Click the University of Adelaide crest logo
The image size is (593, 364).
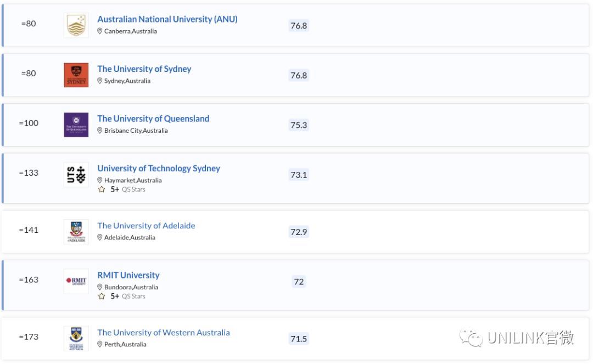pos(76,232)
